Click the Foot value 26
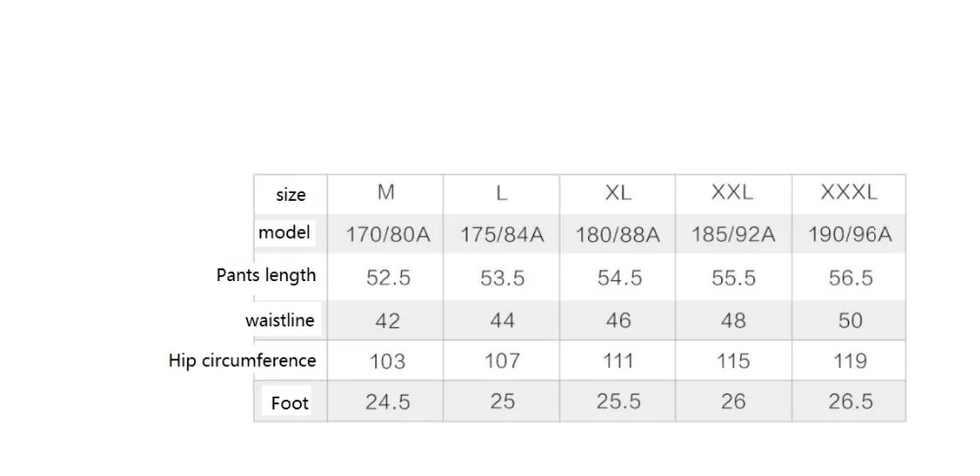This screenshot has width=980, height=476. point(733,401)
